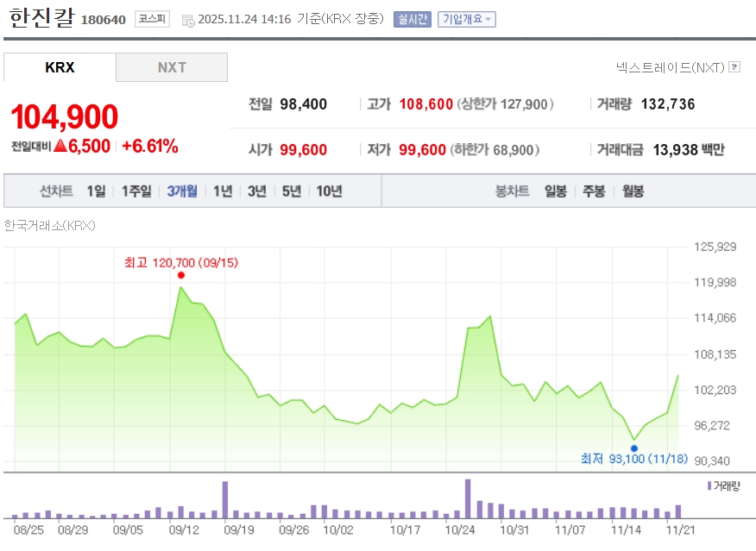Show the 10년 line chart
The image size is (756, 551).
(x=329, y=191)
